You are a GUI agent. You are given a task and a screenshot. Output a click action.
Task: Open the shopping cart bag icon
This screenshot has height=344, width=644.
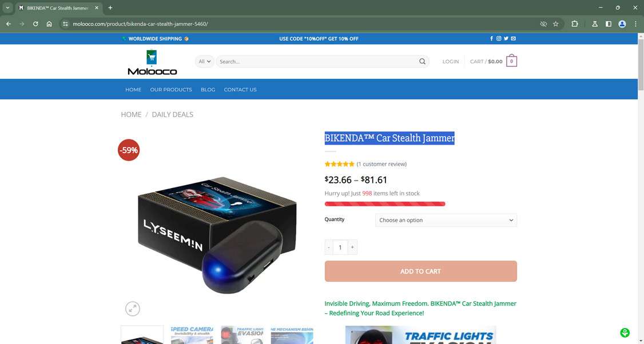point(511,61)
